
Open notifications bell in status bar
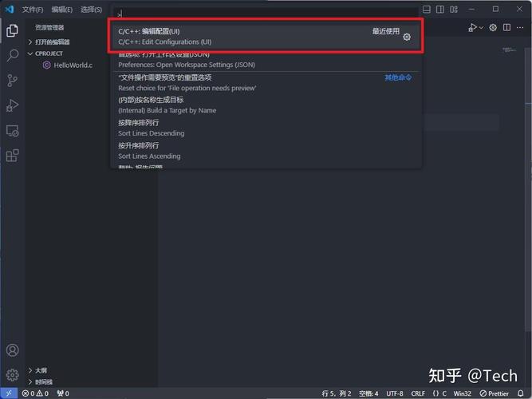click(x=521, y=393)
